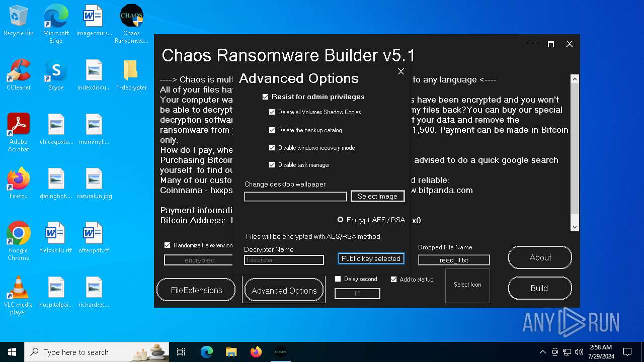Screen dimensions: 644x362
Task: Toggle the Delay second checkbox
Action: [338, 279]
